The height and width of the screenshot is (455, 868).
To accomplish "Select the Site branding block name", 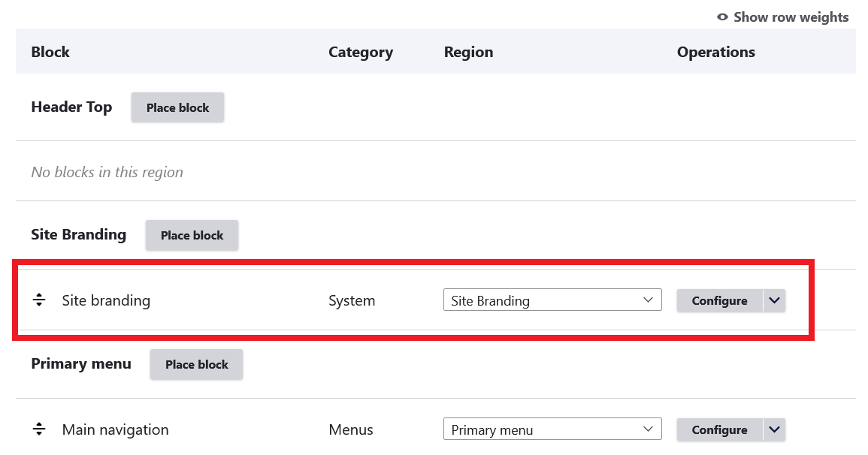I will click(x=106, y=300).
